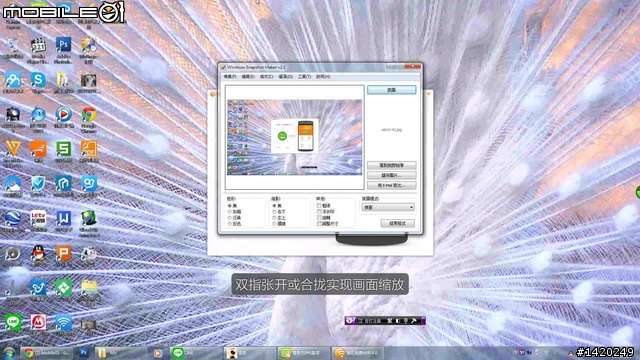This screenshot has height=360, width=640.
Task: Select second radio option in the shadow group
Action: (x=274, y=212)
